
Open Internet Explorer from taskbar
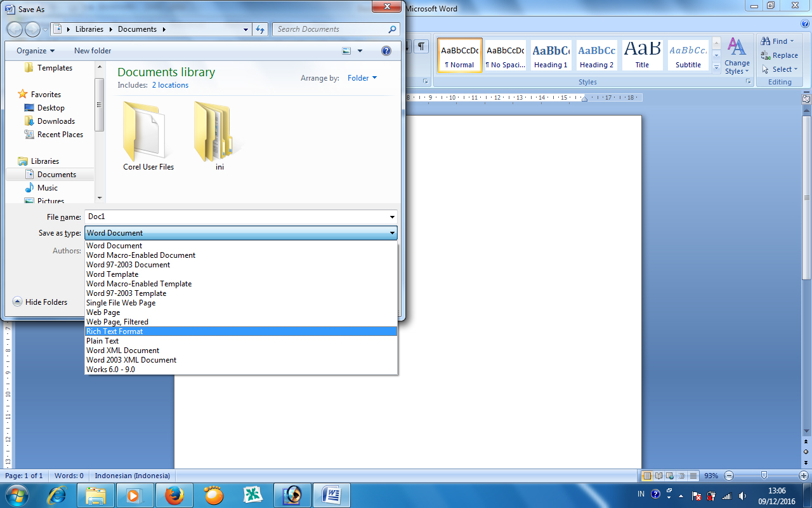click(x=58, y=495)
